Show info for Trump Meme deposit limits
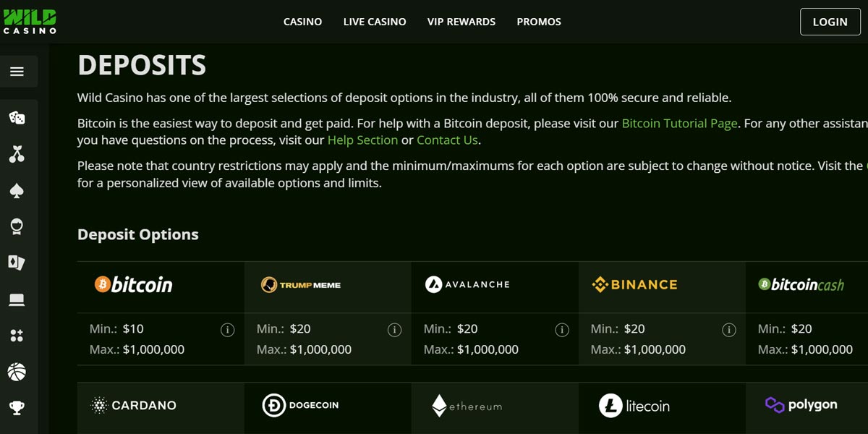Screen dimensions: 868x434 point(394,330)
